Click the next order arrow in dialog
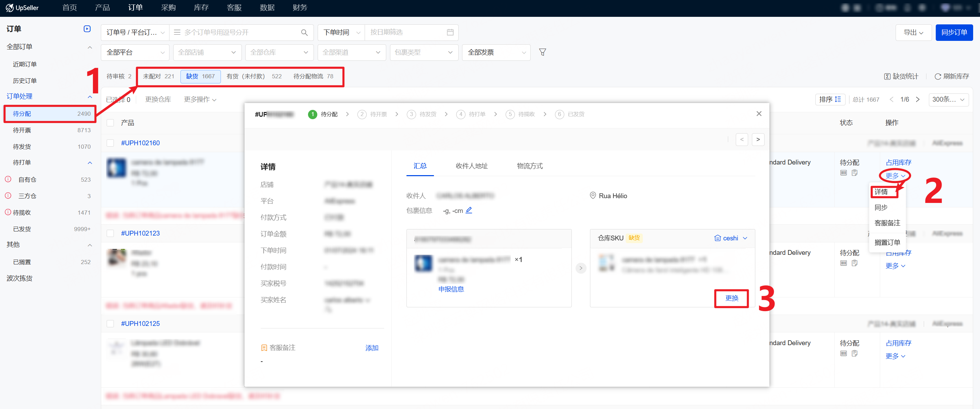This screenshot has width=980, height=409. tap(758, 139)
